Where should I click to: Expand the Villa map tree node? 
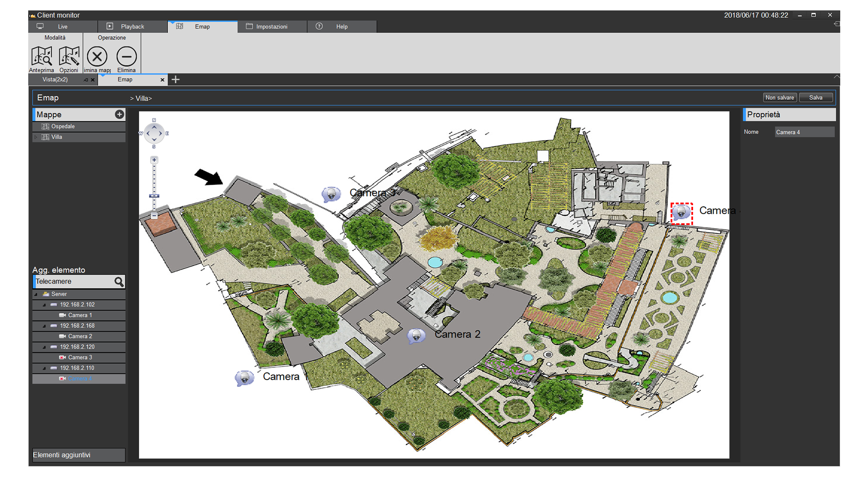pyautogui.click(x=36, y=137)
